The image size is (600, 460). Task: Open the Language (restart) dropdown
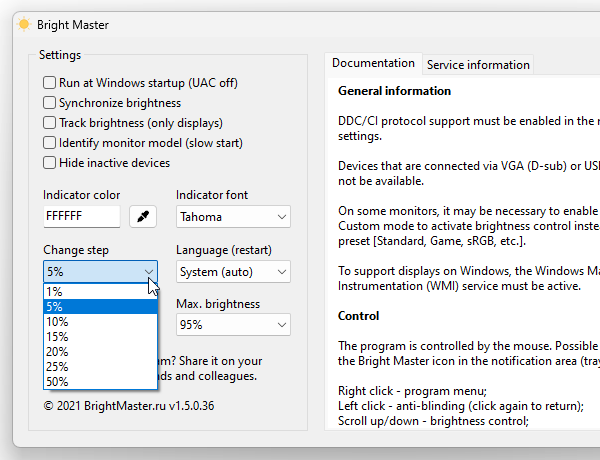point(233,272)
